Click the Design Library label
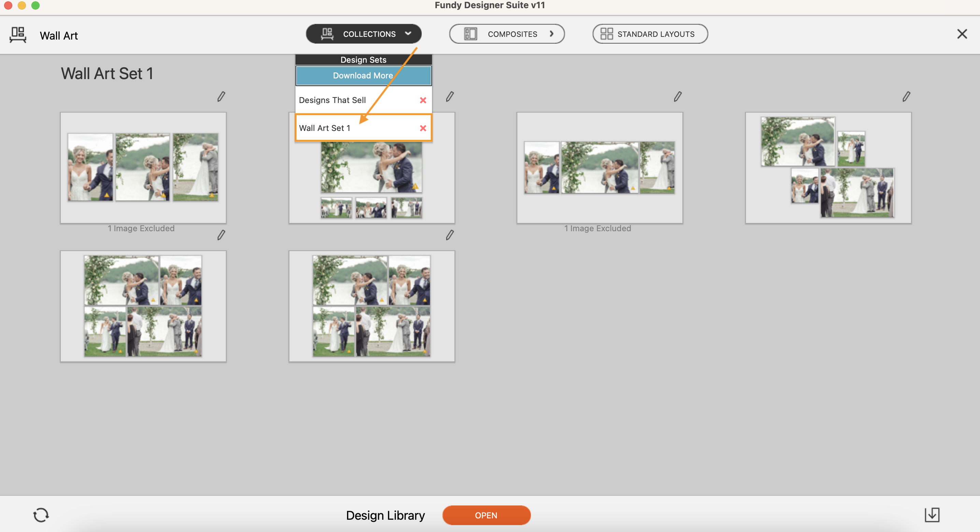Image resolution: width=980 pixels, height=532 pixels. [x=385, y=515]
